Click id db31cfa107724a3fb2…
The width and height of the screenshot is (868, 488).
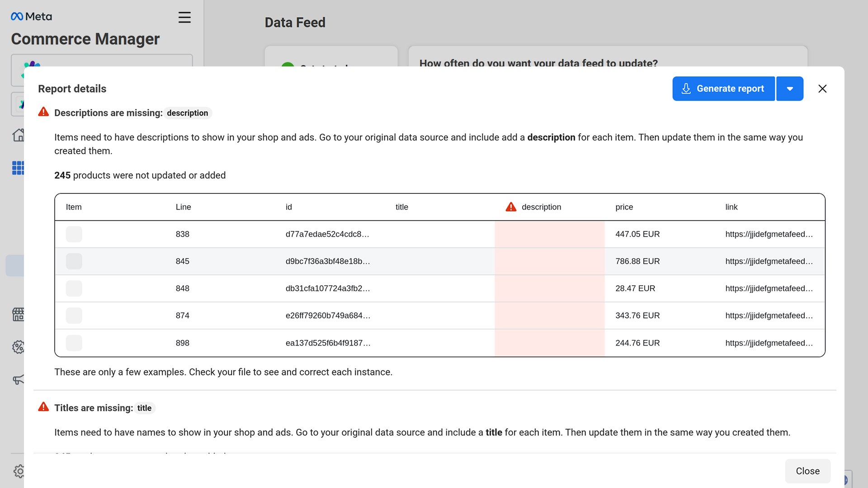[328, 288]
